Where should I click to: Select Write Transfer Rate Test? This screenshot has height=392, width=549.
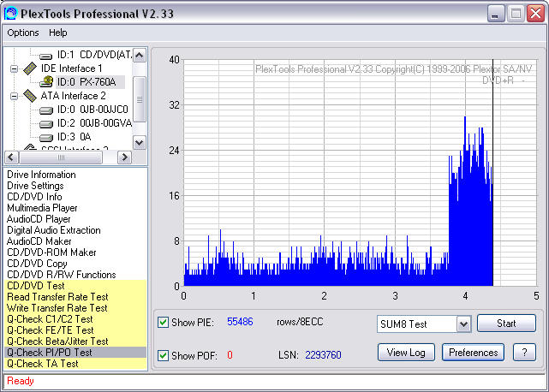coord(75,308)
